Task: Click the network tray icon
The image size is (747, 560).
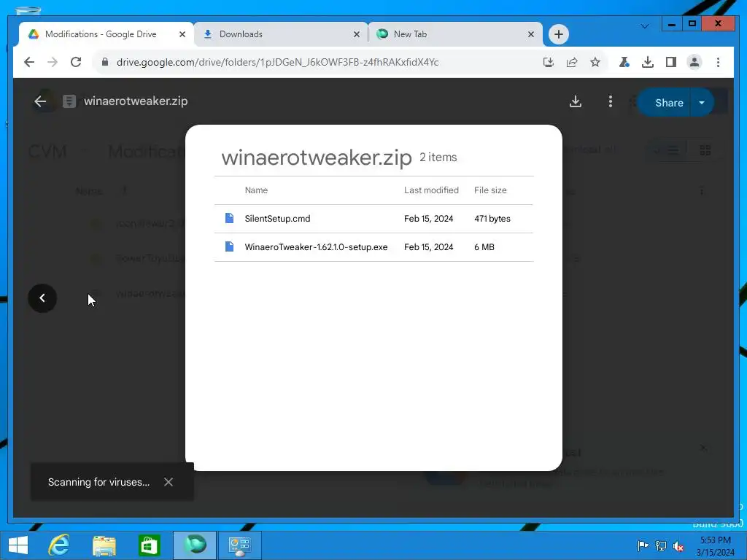Action: coord(660,545)
